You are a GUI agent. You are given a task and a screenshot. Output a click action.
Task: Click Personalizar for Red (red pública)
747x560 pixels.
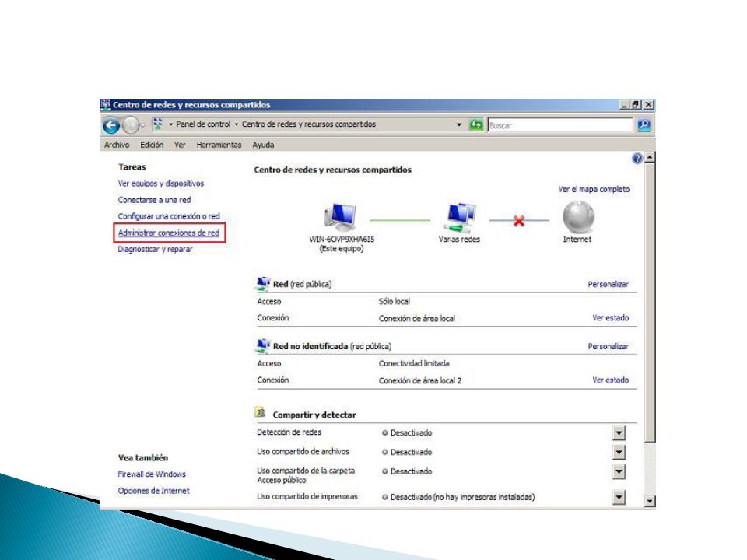pos(608,284)
